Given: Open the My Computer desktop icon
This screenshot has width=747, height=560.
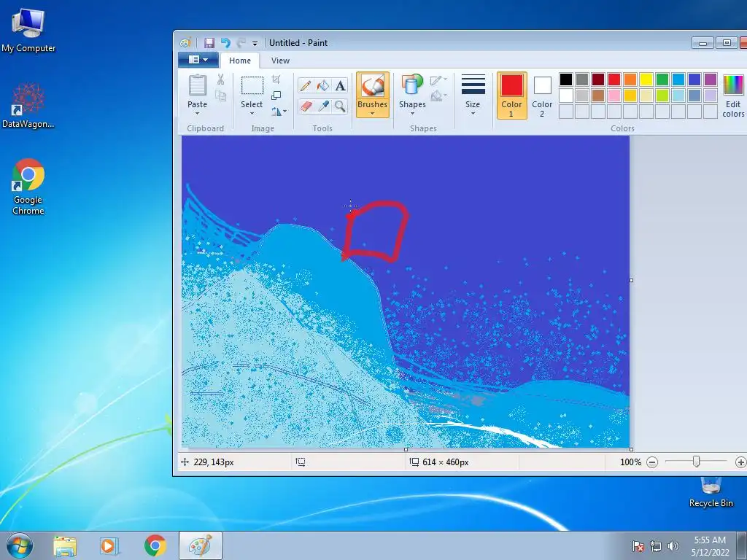Looking at the screenshot, I should point(28,29).
